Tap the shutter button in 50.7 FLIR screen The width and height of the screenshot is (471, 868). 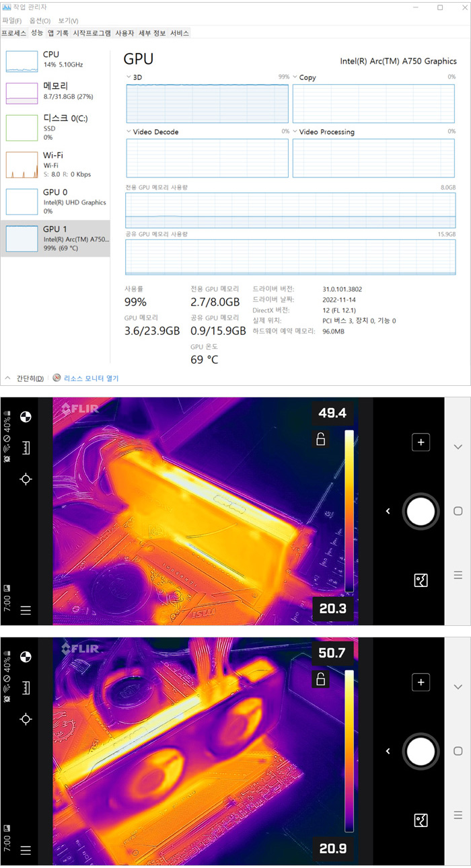tap(421, 751)
